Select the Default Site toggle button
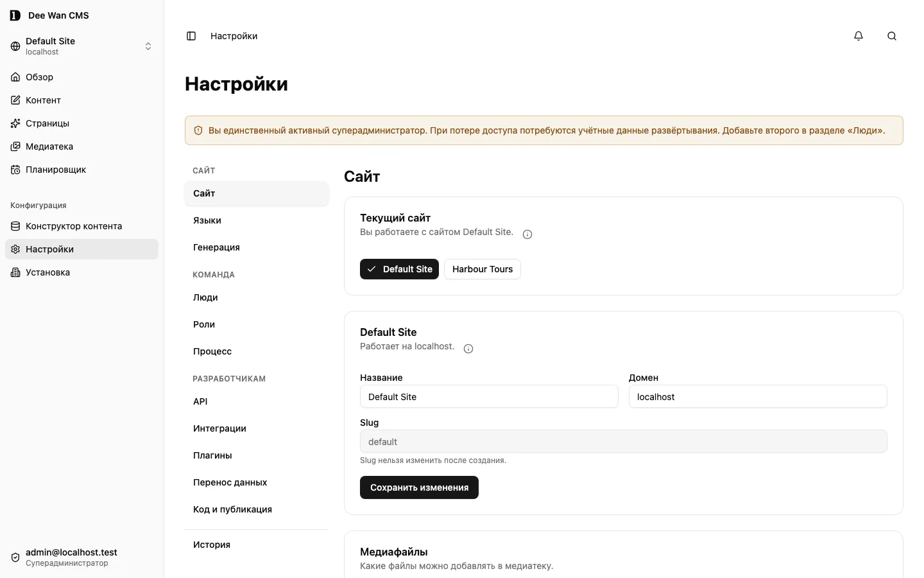Viewport: 924px width, 578px height. [399, 269]
